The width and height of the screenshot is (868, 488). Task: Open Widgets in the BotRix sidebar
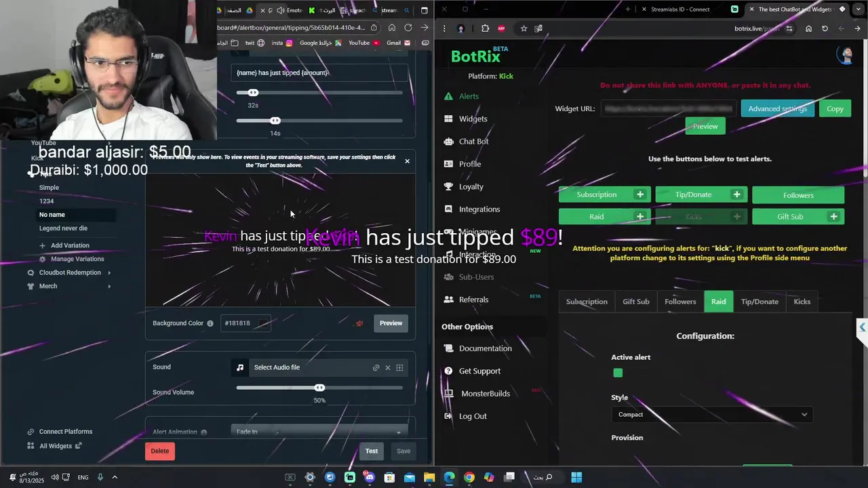473,119
